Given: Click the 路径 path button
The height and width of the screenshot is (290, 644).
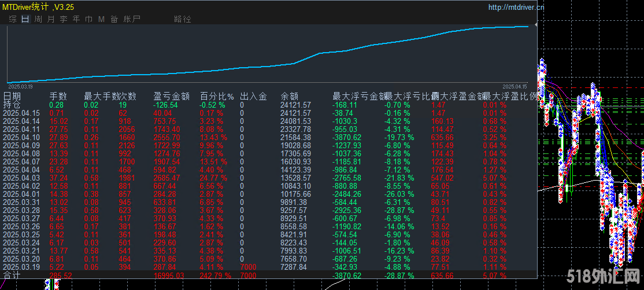Looking at the screenshot, I should coord(182,19).
